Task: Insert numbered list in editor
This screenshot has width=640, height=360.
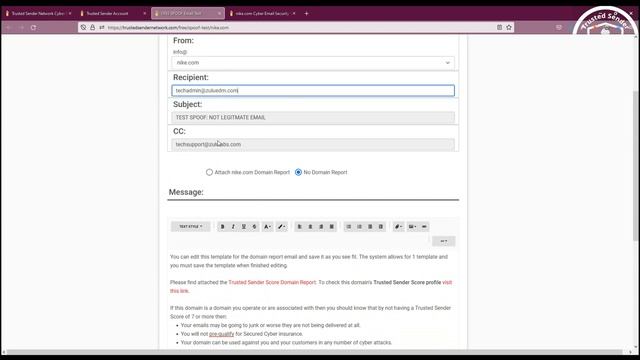Action: pos(359,227)
